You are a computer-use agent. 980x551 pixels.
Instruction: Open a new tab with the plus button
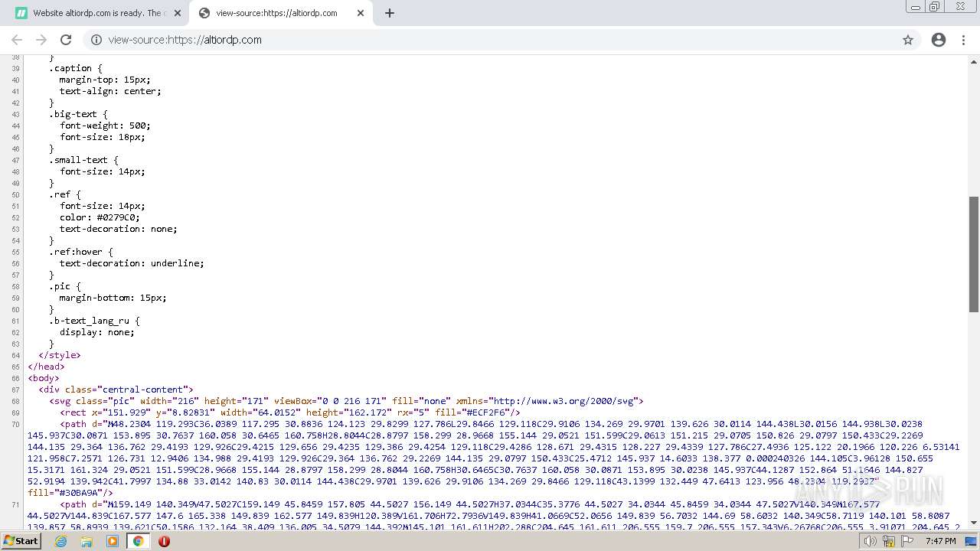pos(389,13)
